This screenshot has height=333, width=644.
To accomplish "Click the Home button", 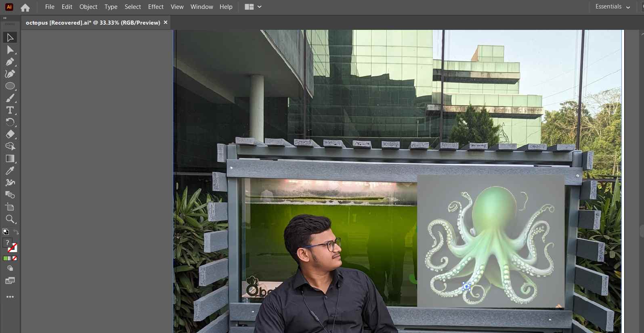I will click(25, 7).
